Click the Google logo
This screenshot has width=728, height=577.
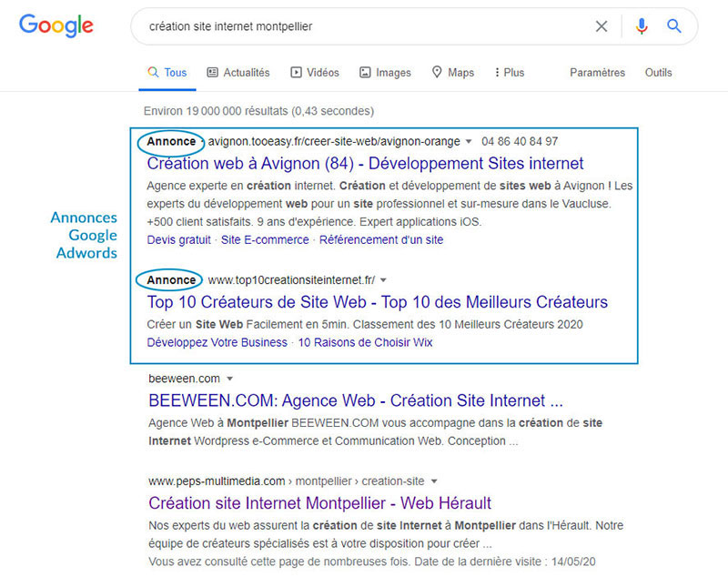(x=56, y=25)
